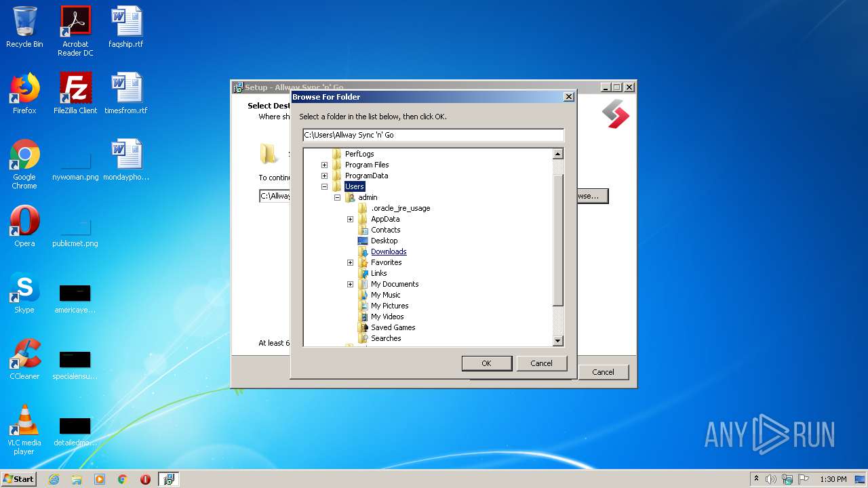Select the My Pictures folder
868x488 pixels.
coord(389,306)
